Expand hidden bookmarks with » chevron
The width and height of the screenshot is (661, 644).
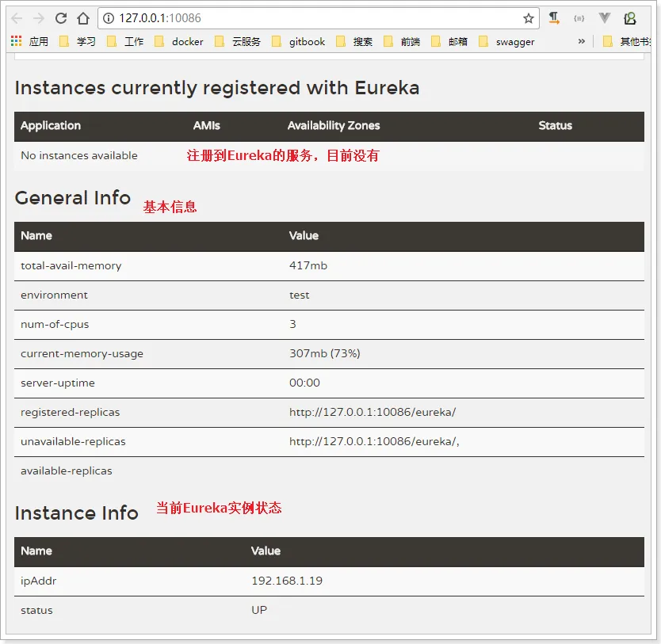pos(581,41)
